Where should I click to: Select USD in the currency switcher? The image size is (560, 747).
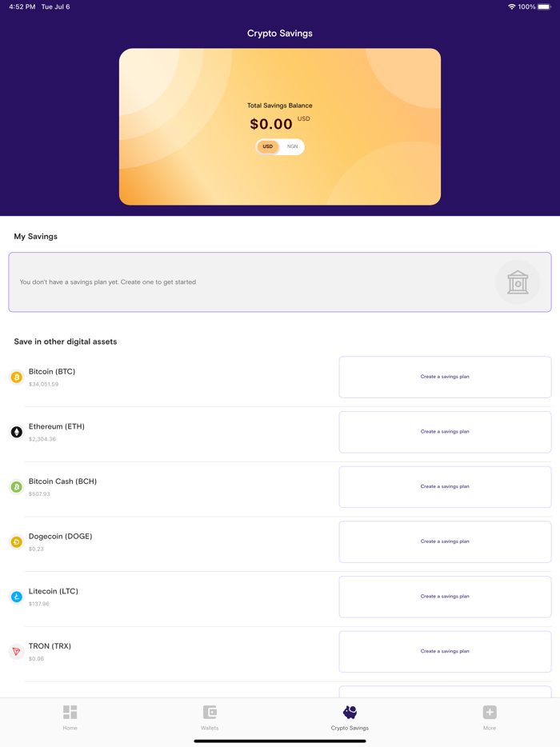[267, 146]
